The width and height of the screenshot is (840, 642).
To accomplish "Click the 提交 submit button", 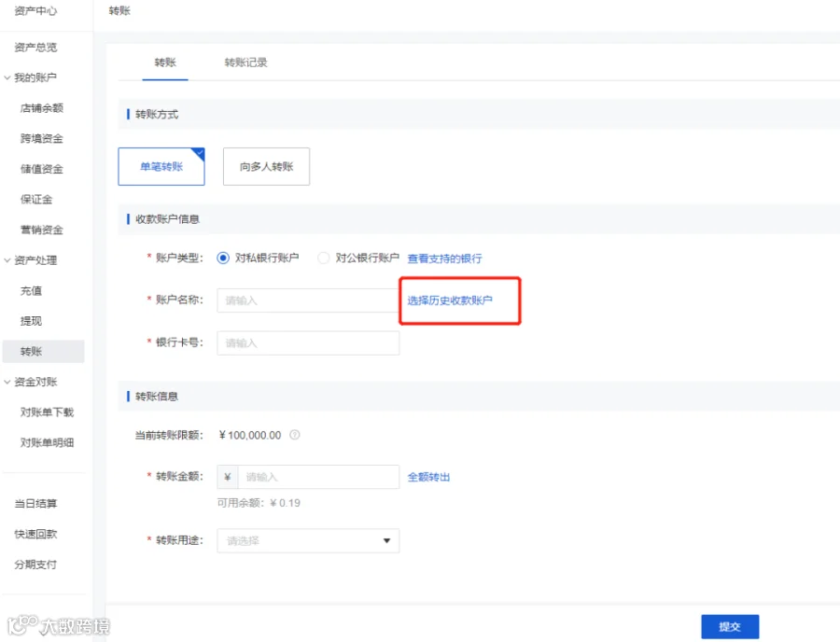I will point(730,626).
